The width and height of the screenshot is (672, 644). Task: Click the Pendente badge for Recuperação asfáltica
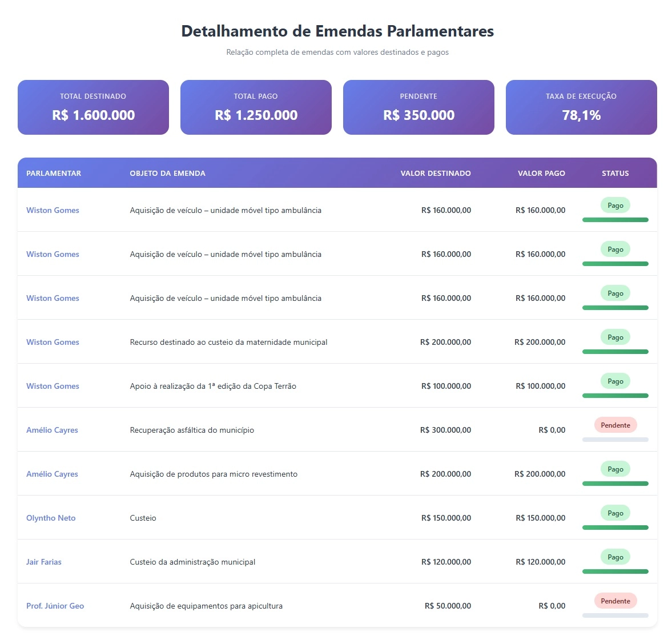615,425
